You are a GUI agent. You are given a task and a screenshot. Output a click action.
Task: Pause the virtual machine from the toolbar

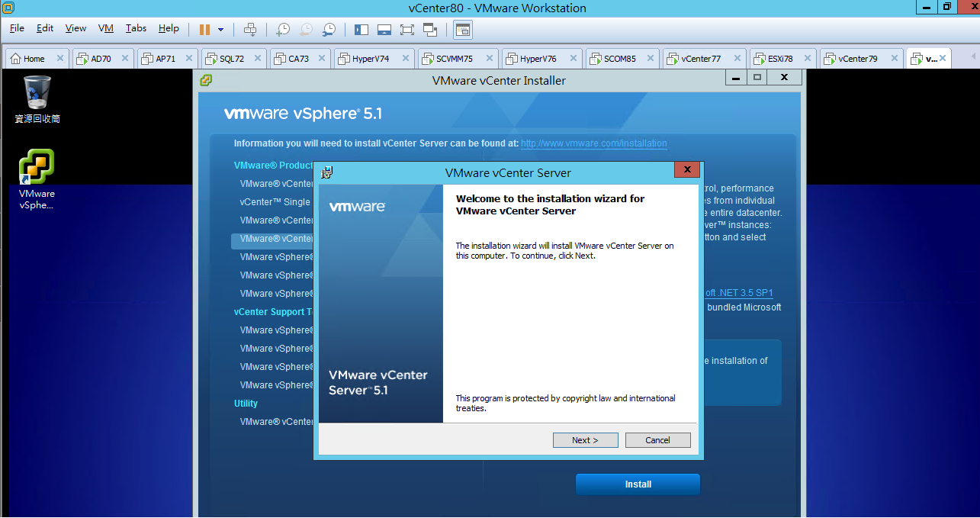tap(204, 29)
